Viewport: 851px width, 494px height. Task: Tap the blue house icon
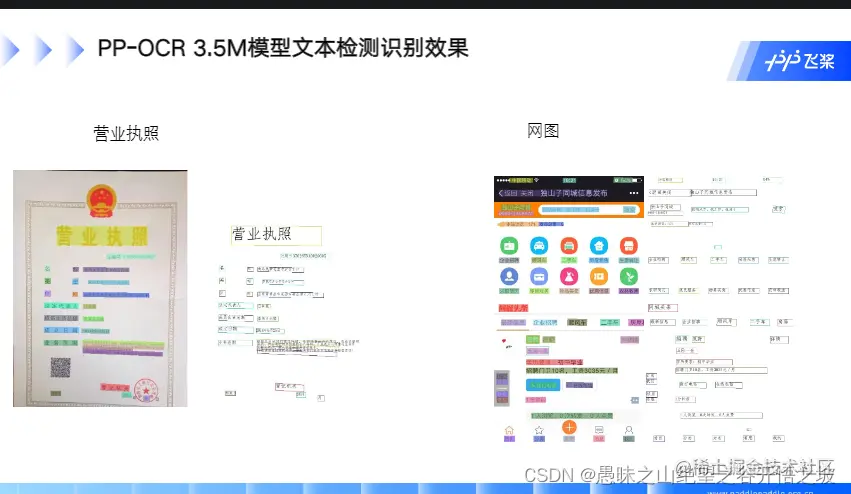(x=599, y=246)
